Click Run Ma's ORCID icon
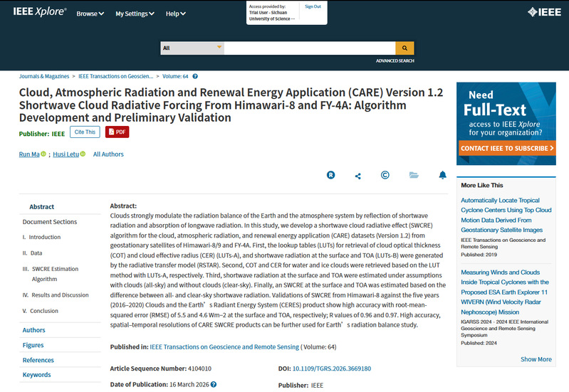The image size is (569, 392). pos(43,154)
